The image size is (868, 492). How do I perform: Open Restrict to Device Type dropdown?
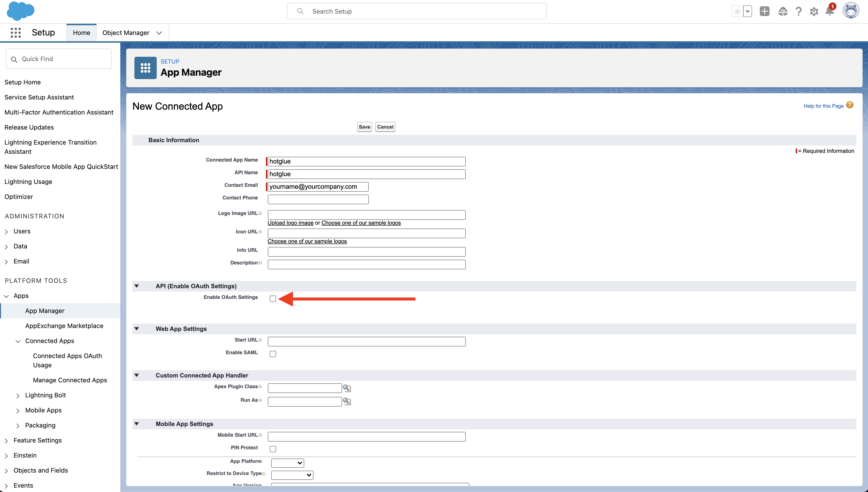tap(292, 475)
